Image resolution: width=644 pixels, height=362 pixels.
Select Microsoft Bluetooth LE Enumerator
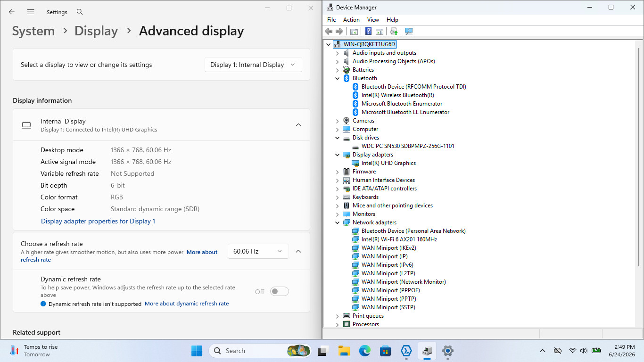(405, 112)
